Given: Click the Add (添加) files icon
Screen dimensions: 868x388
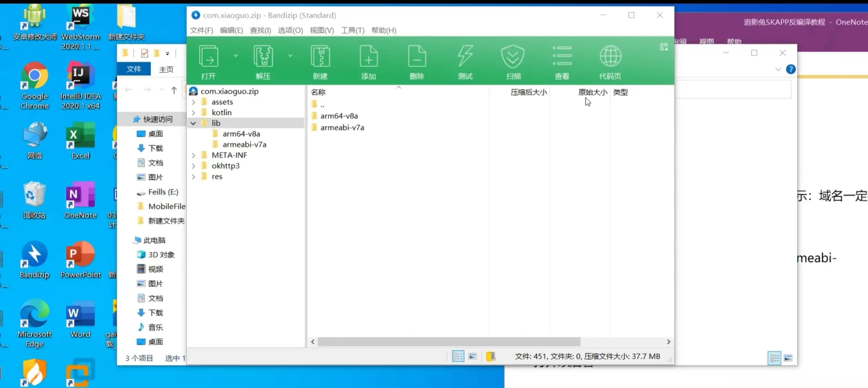Looking at the screenshot, I should pyautogui.click(x=369, y=62).
